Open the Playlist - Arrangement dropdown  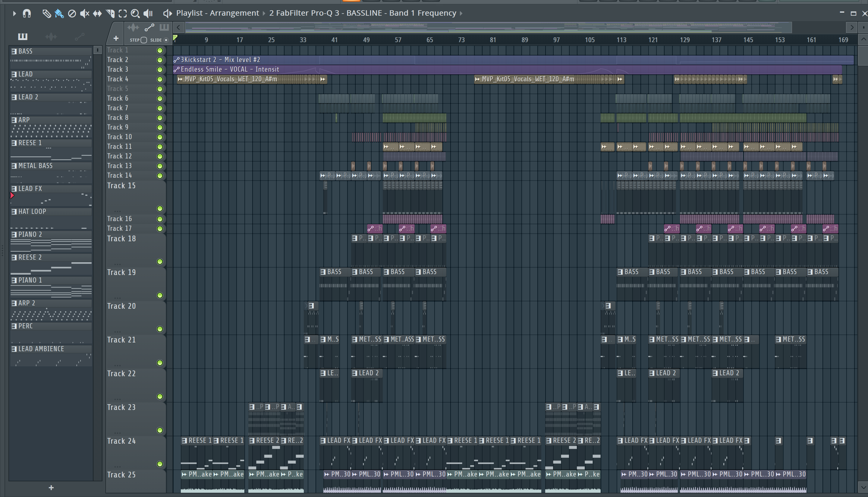pos(218,13)
